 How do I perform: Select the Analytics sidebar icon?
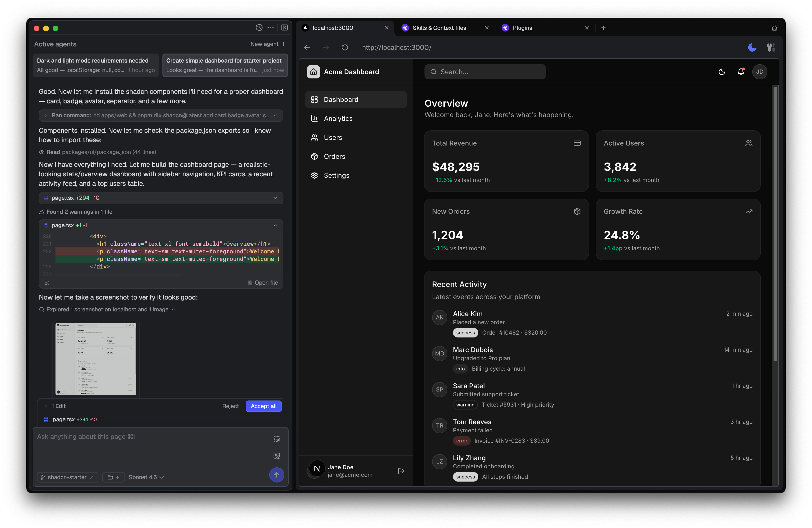tap(314, 118)
